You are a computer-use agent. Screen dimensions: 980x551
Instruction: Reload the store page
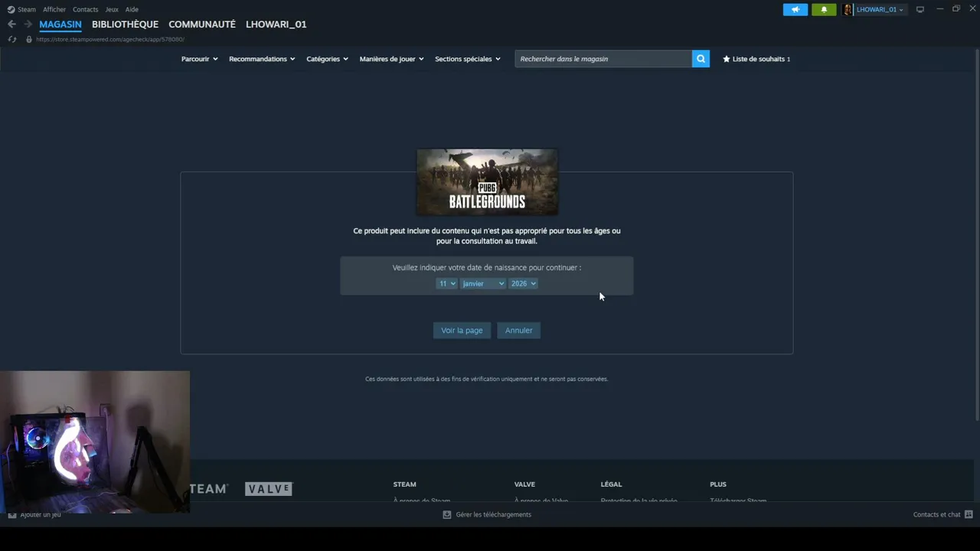11,39
